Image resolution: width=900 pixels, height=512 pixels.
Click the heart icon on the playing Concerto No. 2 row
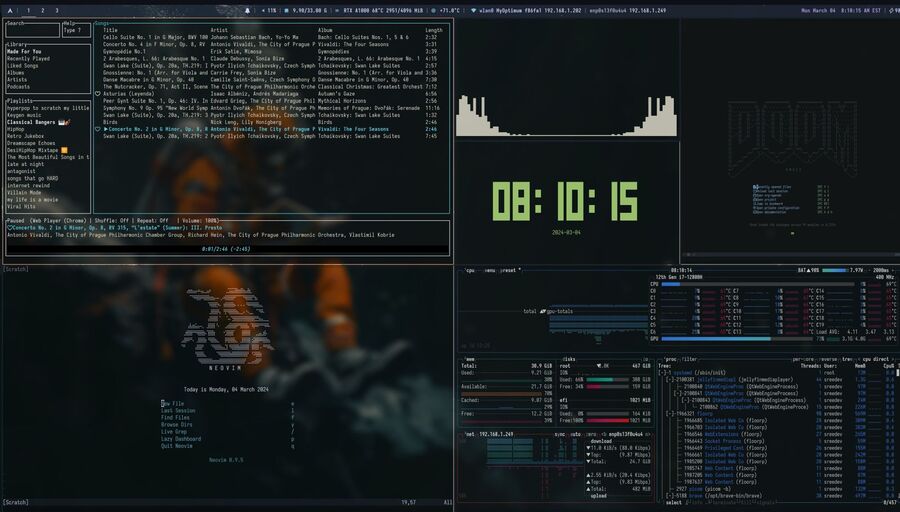click(x=98, y=129)
